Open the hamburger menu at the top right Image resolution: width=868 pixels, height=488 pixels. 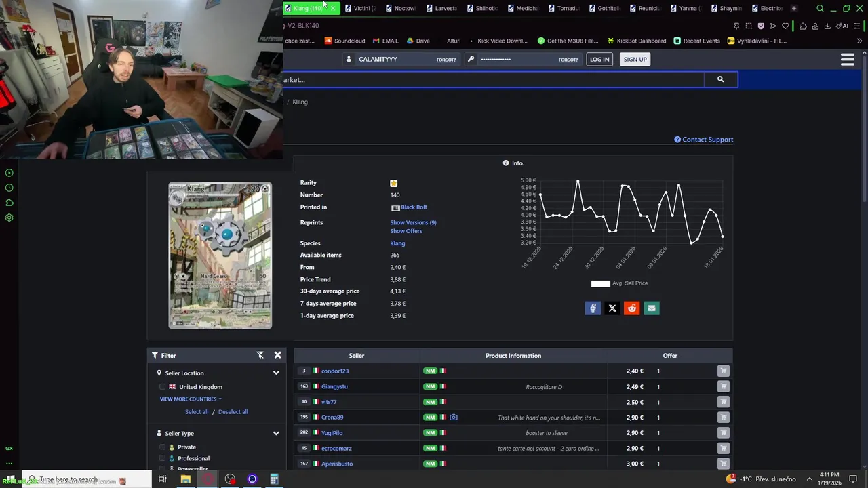pyautogui.click(x=847, y=60)
